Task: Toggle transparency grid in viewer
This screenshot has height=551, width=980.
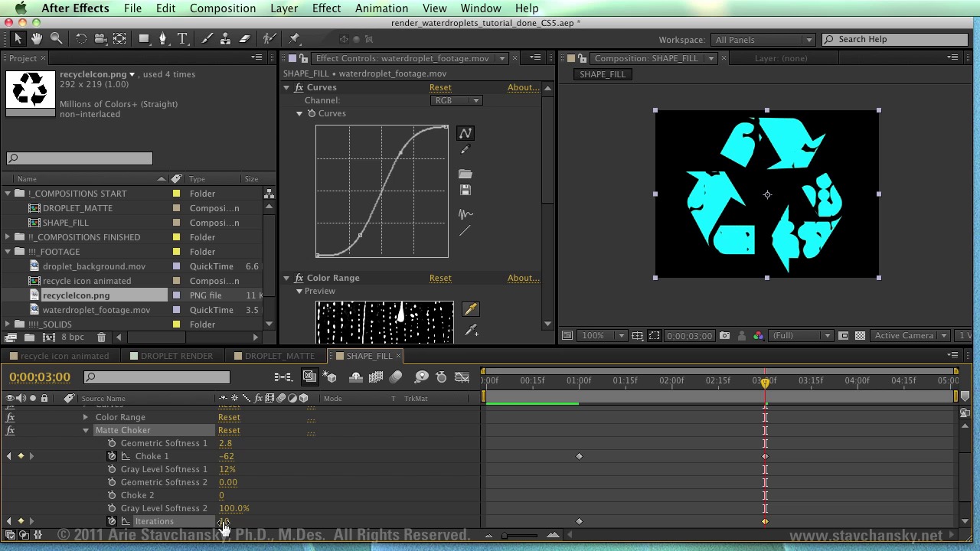Action: 860,335
